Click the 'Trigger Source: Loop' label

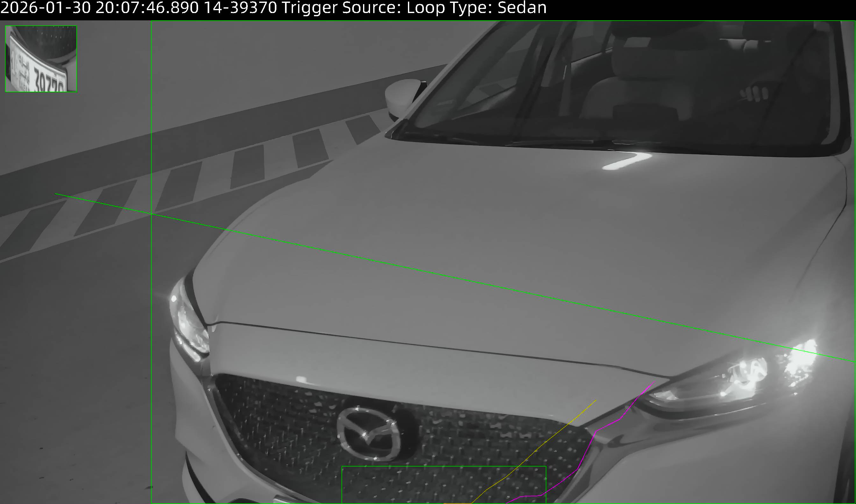click(x=363, y=8)
